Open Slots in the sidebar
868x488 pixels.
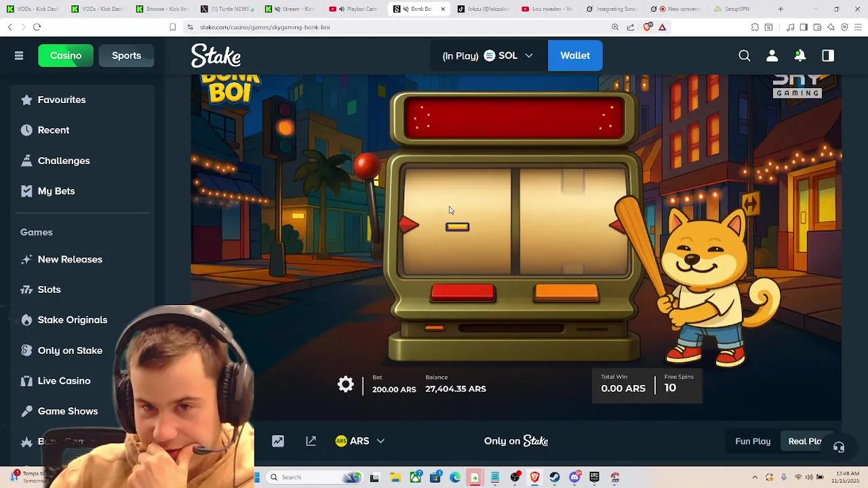pyautogui.click(x=49, y=289)
